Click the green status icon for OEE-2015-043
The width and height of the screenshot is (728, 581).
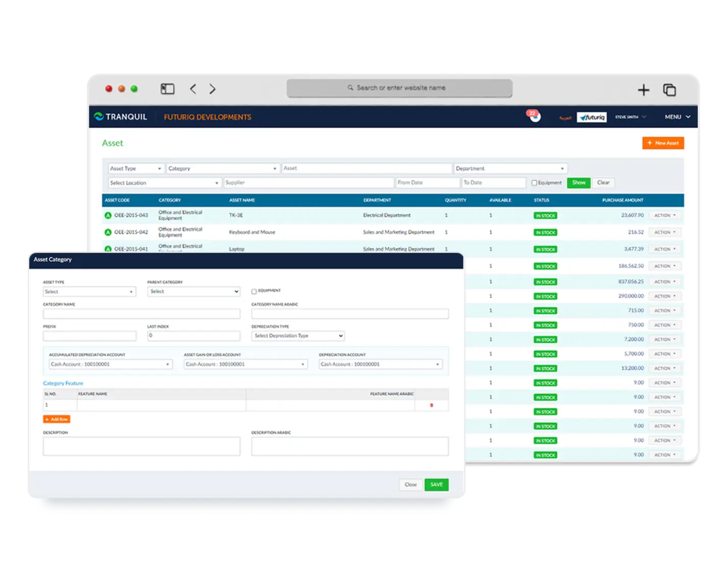point(108,215)
